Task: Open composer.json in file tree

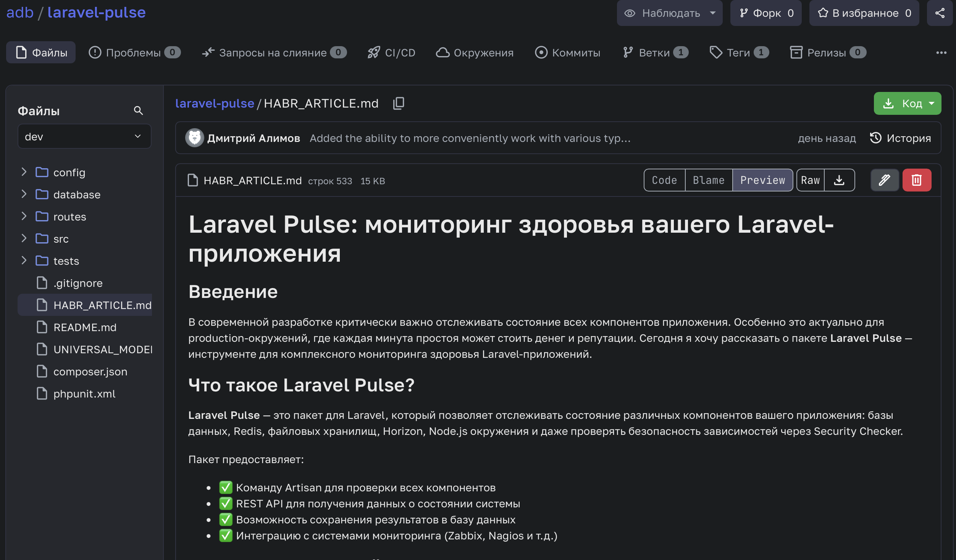Action: [x=90, y=372]
